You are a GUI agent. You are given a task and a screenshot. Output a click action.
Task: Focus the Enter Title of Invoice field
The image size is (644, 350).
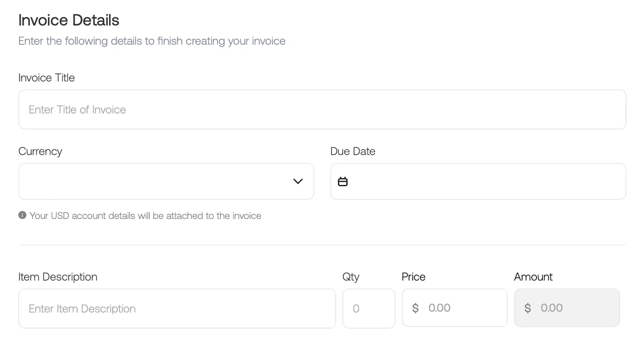(322, 110)
